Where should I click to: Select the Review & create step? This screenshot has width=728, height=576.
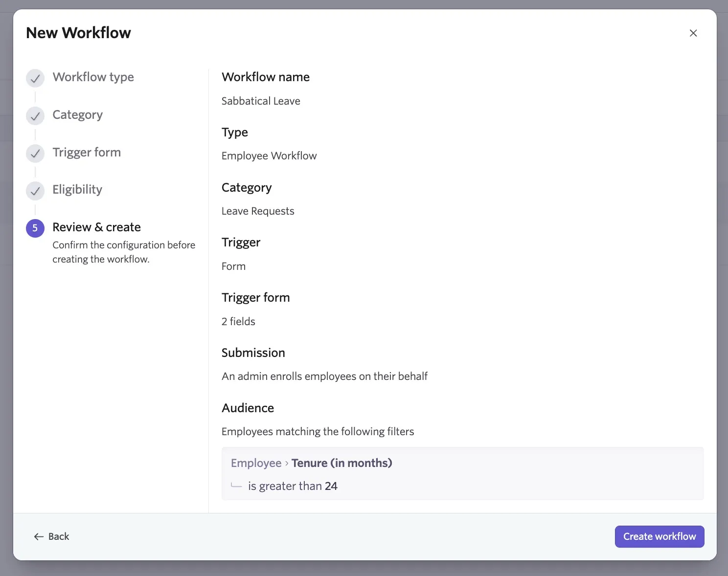click(x=96, y=227)
